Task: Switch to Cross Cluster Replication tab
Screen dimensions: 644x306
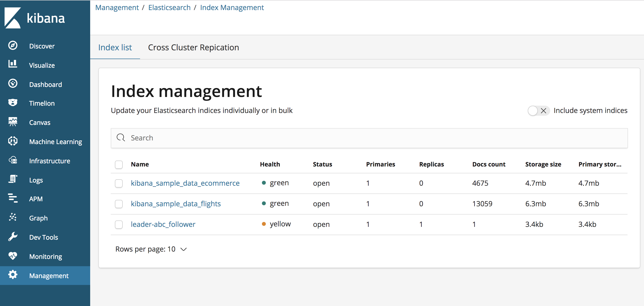Action: coord(193,48)
